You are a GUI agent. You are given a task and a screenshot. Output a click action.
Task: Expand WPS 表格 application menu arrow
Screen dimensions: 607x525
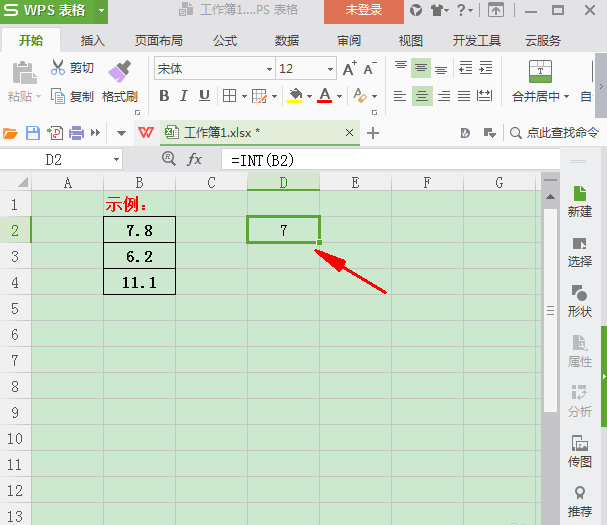[101, 10]
